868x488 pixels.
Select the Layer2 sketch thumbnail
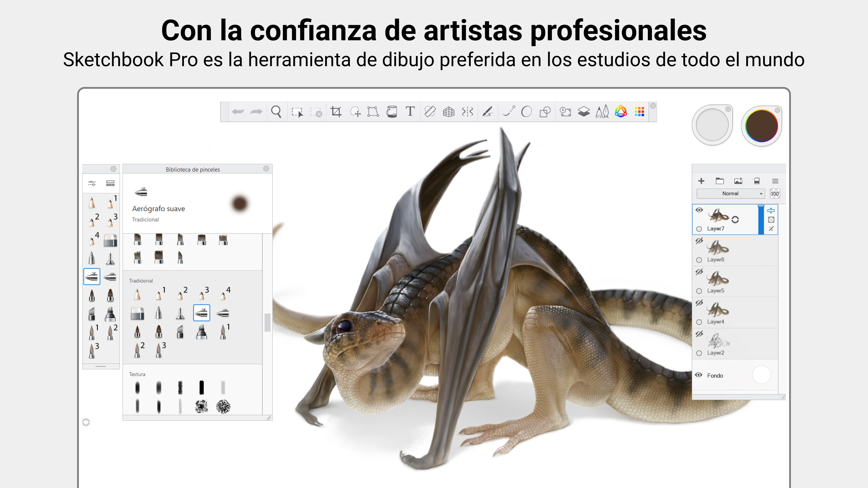pos(718,340)
